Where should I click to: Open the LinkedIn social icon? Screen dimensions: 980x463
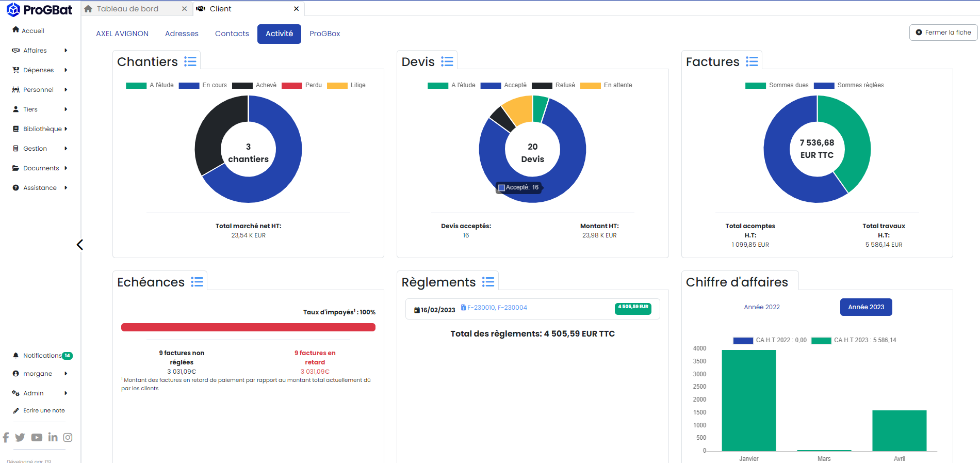coord(53,438)
